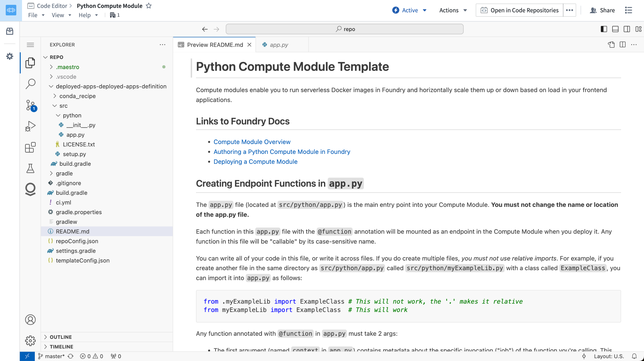Screen dimensions: 644x361
Task: Click Layout: U.S. in status bar
Action: (609, 356)
